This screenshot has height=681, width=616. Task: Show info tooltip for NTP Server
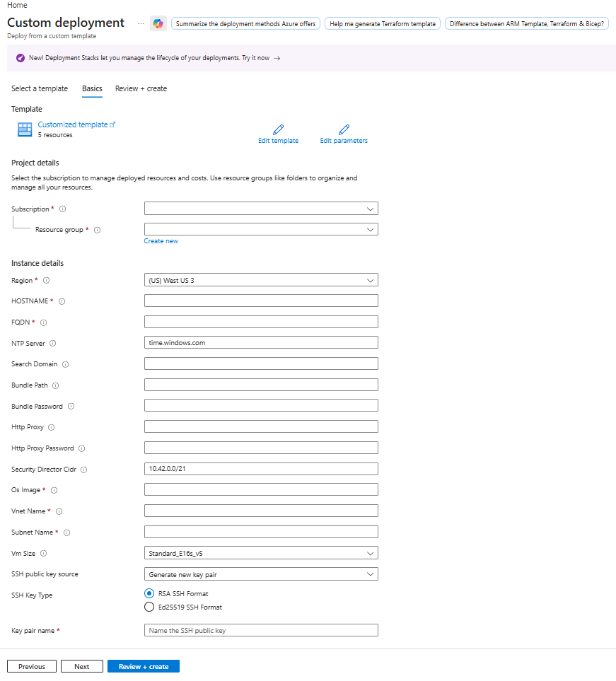52,343
